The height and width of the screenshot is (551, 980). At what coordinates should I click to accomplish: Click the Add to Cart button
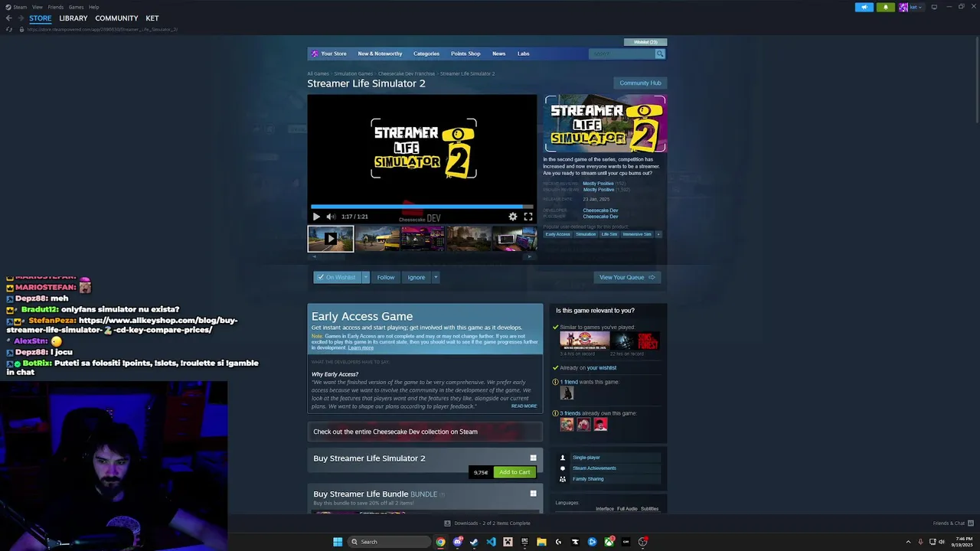[514, 472]
